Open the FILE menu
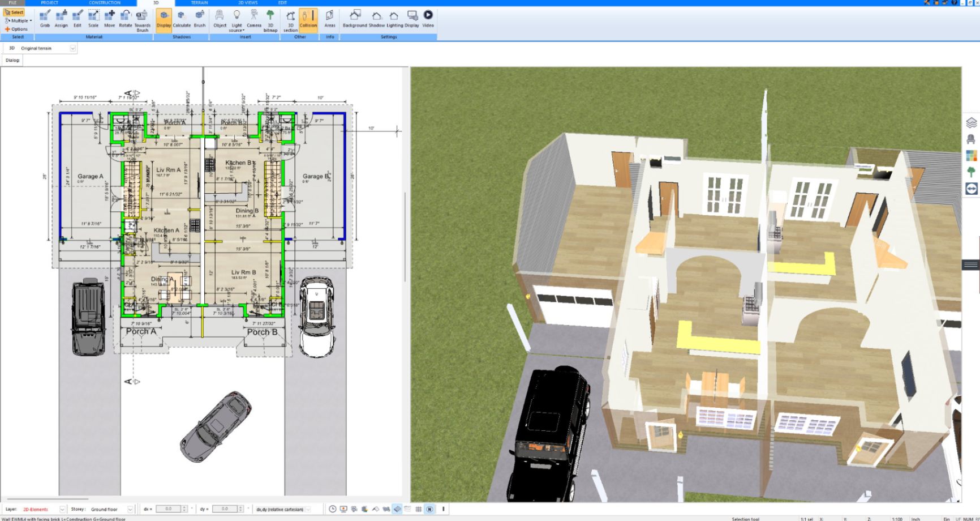Image resolution: width=980 pixels, height=521 pixels. pyautogui.click(x=12, y=3)
